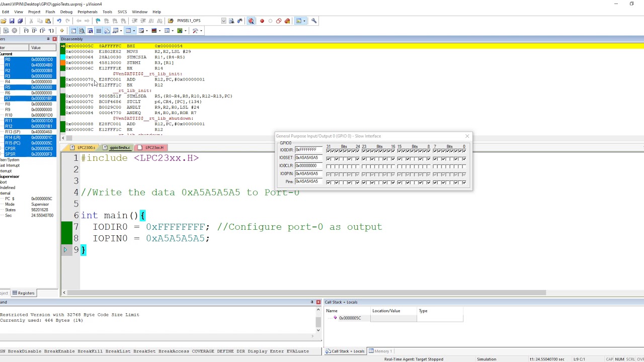644x362 pixels.
Task: Click the Find in Files icon
Action: coord(171,21)
